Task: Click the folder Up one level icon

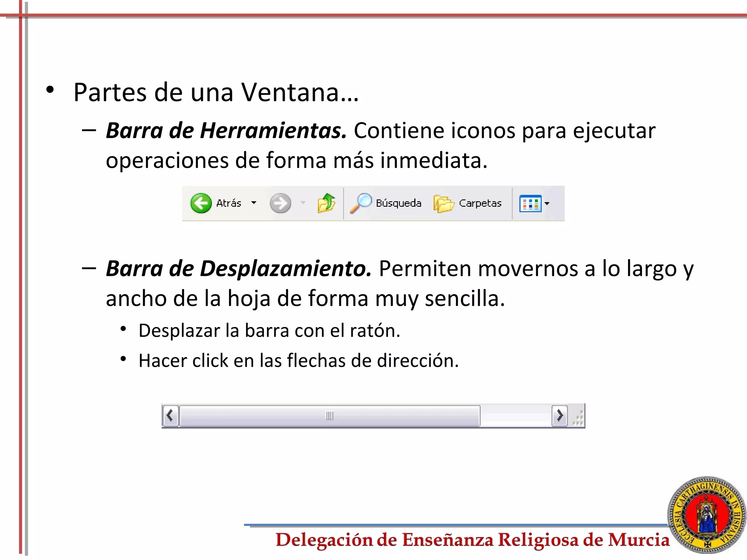Action: click(x=326, y=203)
